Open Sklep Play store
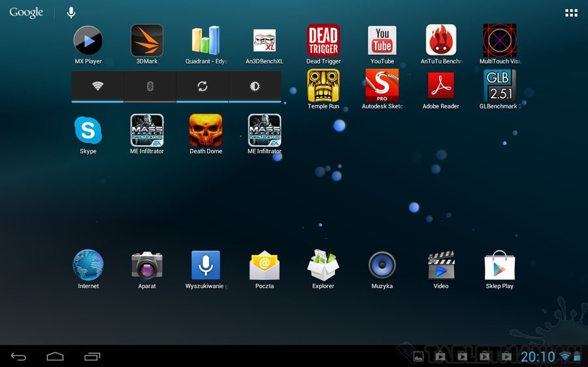The width and height of the screenshot is (588, 367). pos(500,265)
